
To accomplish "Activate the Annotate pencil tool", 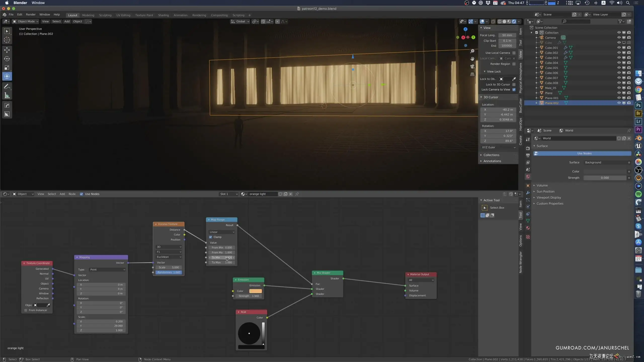I will point(7,86).
